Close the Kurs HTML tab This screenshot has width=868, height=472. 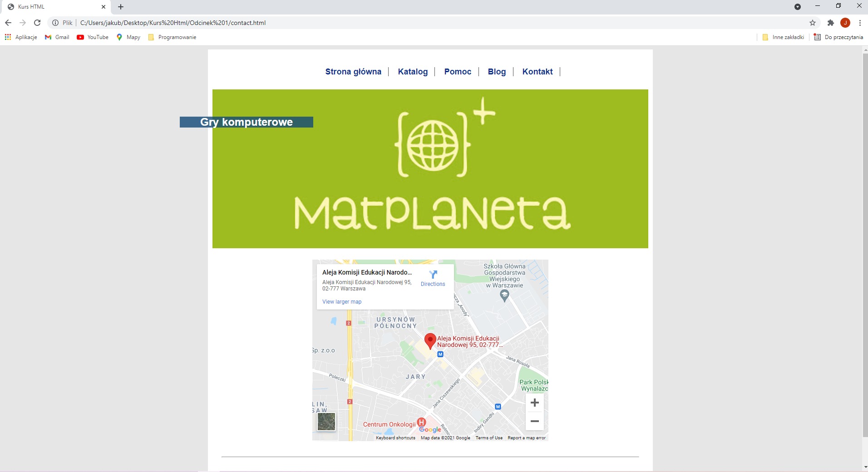tap(104, 7)
